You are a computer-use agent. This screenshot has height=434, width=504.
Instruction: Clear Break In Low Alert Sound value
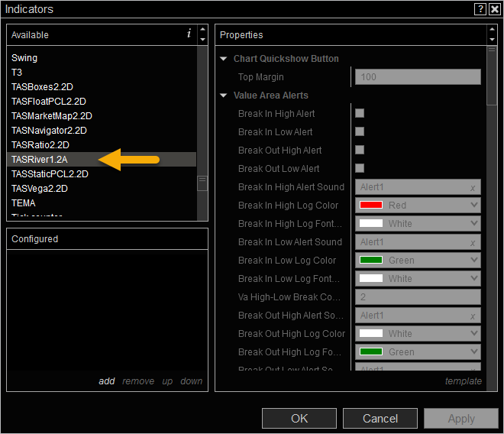[473, 243]
